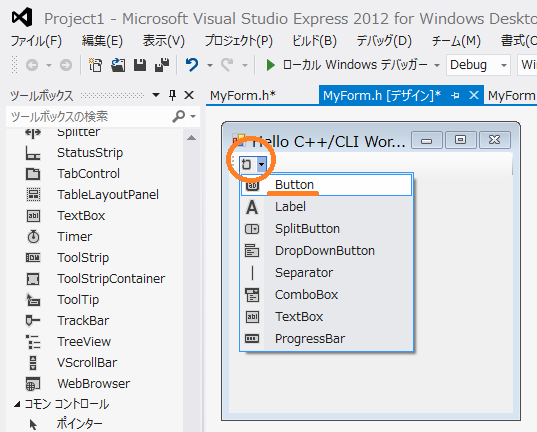Select the StatusStrip control in toolbox

[90, 153]
